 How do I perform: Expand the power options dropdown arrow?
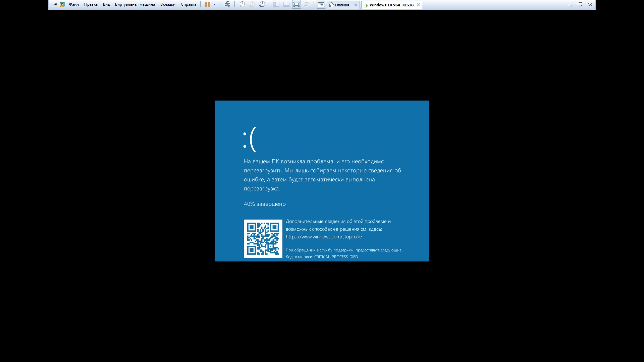[x=215, y=5]
